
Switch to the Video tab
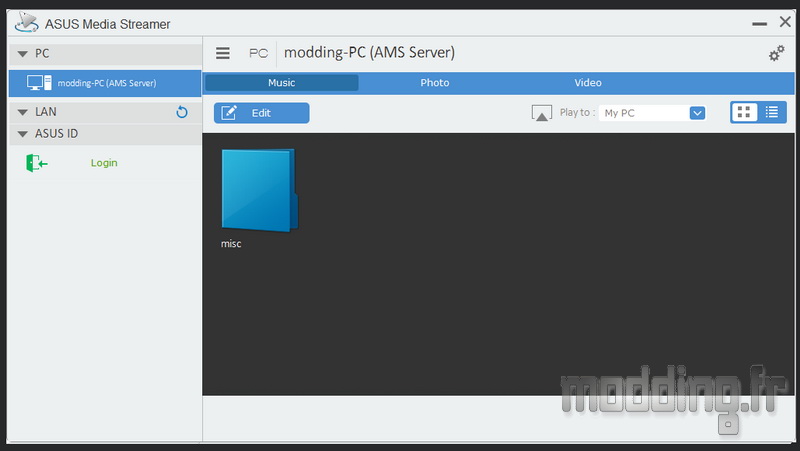[x=588, y=83]
